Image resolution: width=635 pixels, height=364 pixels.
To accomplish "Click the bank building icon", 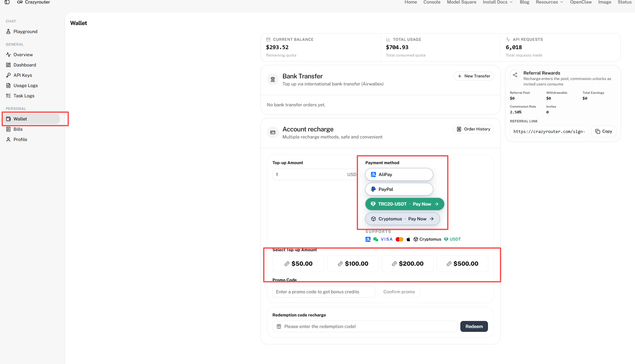I will (273, 79).
